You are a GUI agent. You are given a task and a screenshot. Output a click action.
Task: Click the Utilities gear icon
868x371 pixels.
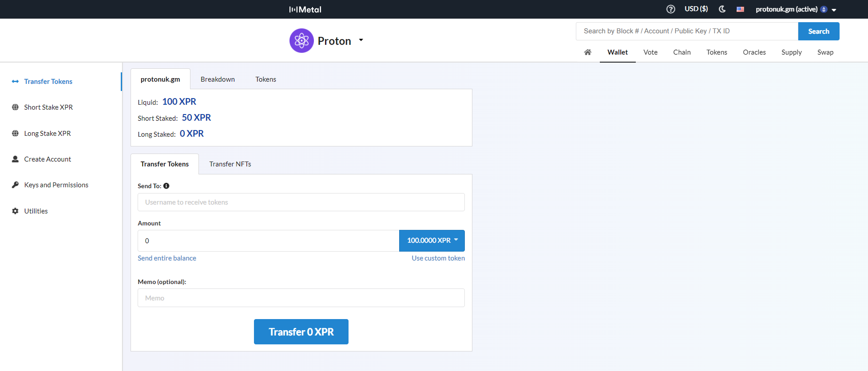15,211
